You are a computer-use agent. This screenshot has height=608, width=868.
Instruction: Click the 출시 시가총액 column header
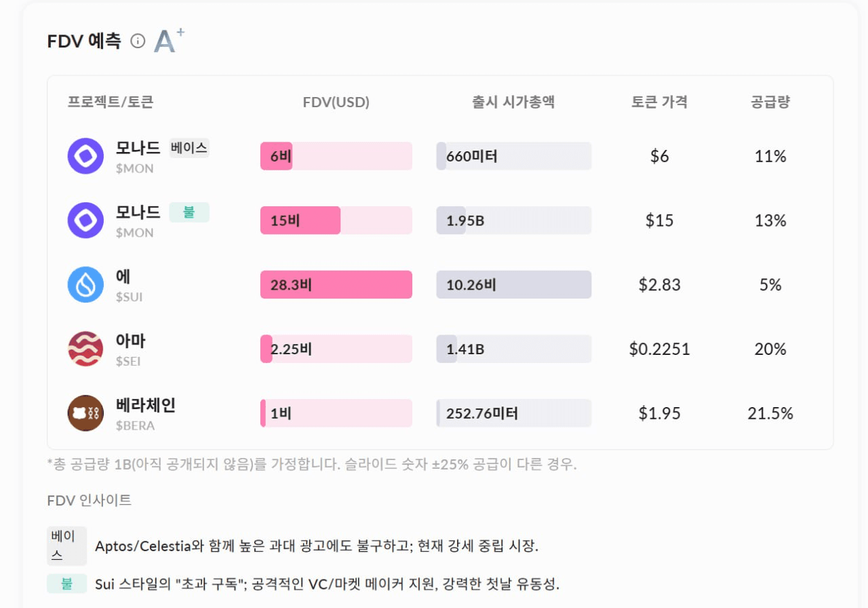(x=513, y=102)
